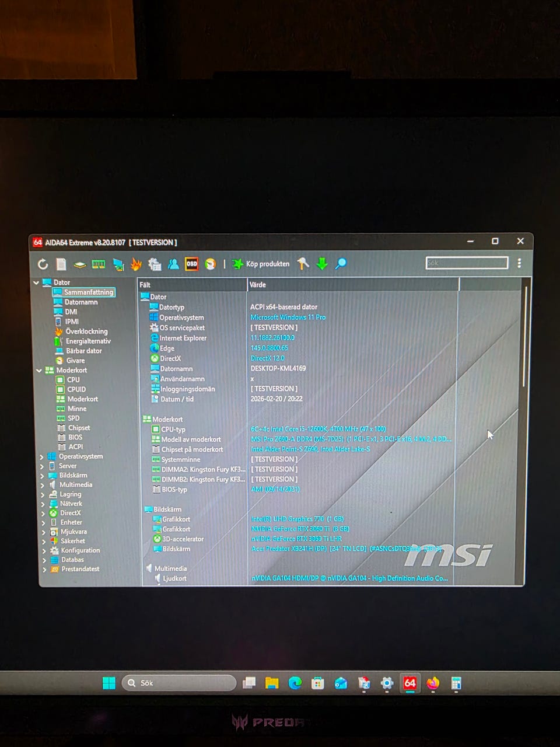This screenshot has width=560, height=747.
Task: Click the taskbar Sök search box
Action: click(179, 683)
